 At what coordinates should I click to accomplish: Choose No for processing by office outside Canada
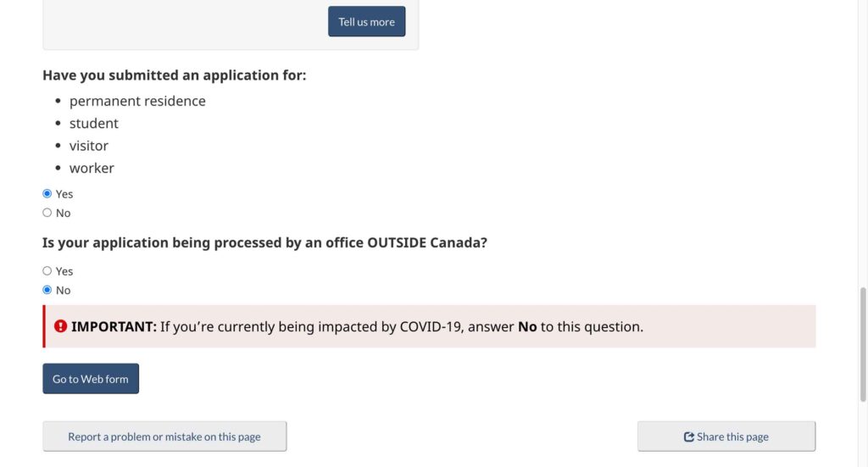pyautogui.click(x=47, y=290)
